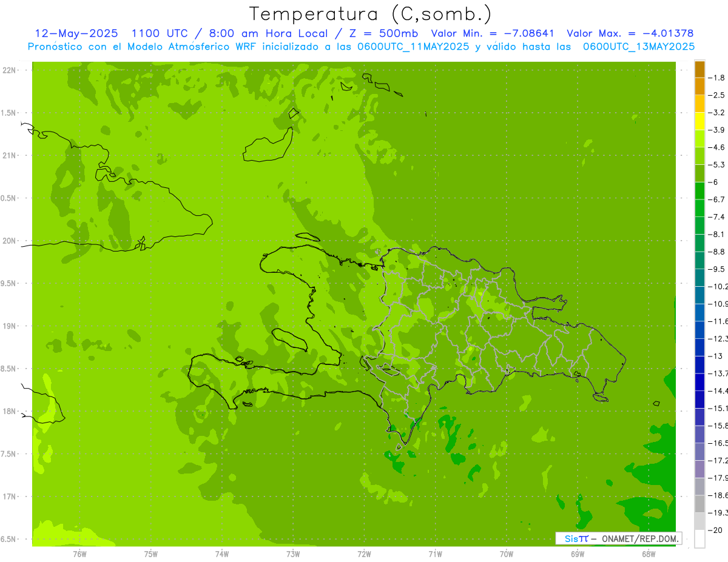Click the white legend band below -20
Image resolution: width=728 pixels, height=562 pixels.
click(x=699, y=539)
